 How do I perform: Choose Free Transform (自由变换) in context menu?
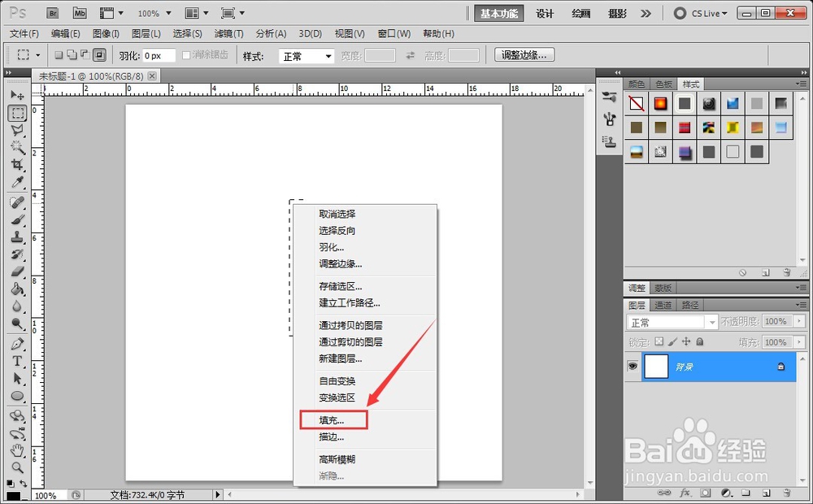coord(337,381)
